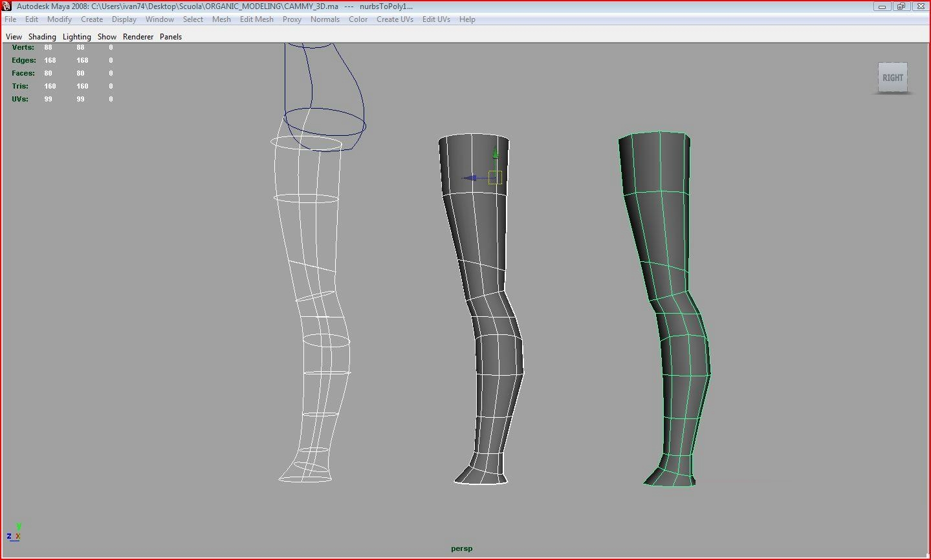Minimize the Maya window
Image resolution: width=931 pixels, height=560 pixels.
[x=881, y=6]
